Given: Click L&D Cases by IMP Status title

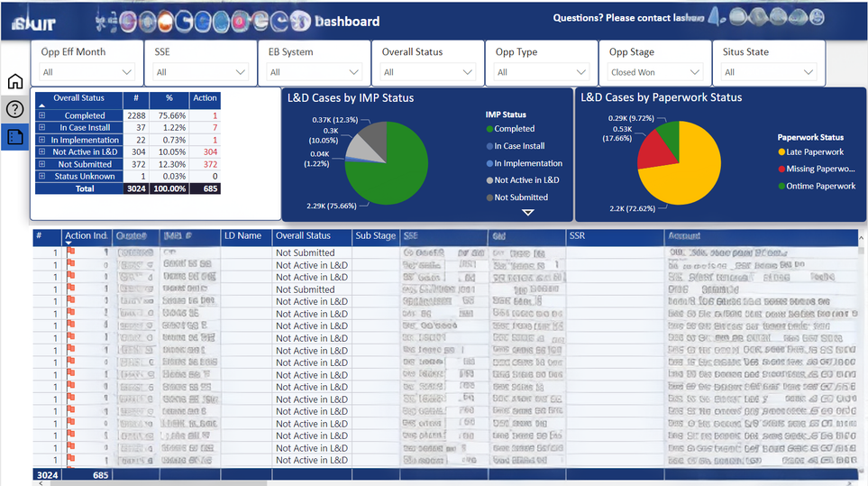Looking at the screenshot, I should 351,98.
